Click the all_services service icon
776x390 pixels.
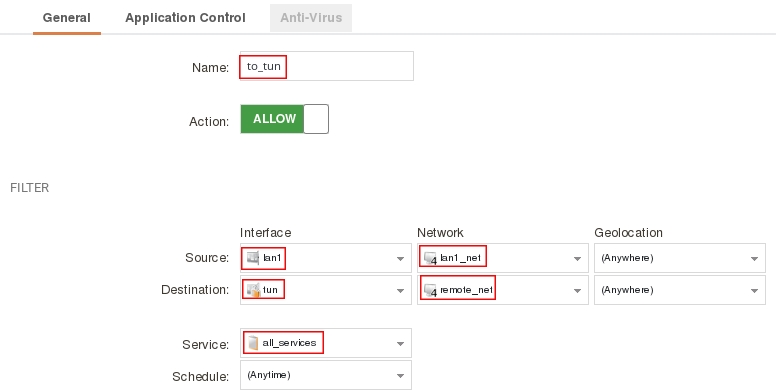[253, 343]
